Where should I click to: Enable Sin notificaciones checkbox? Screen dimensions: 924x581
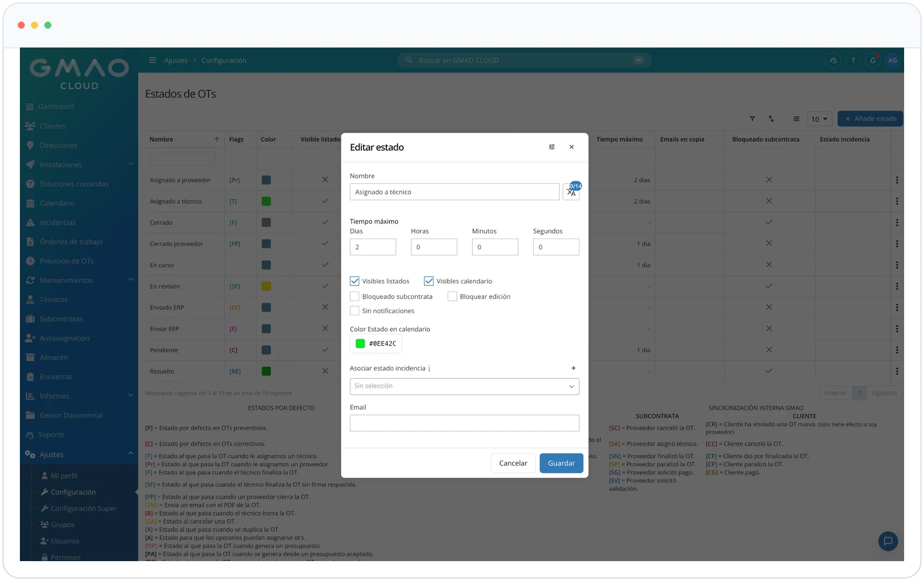coord(355,311)
